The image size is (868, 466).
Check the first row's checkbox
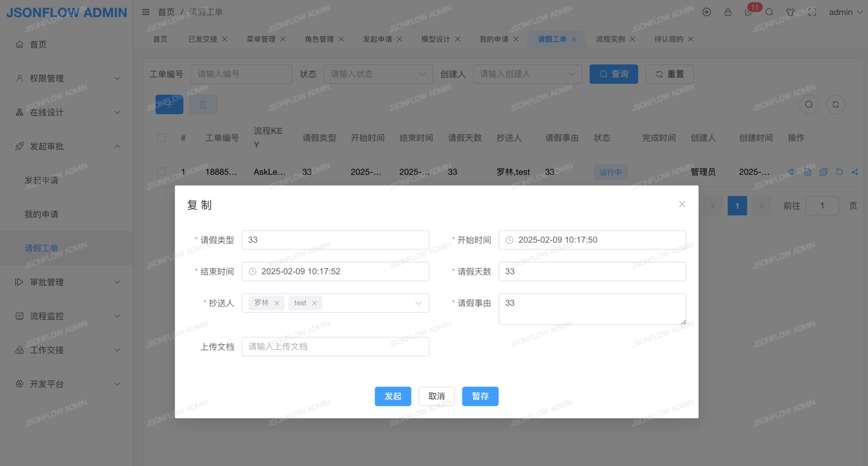click(161, 172)
